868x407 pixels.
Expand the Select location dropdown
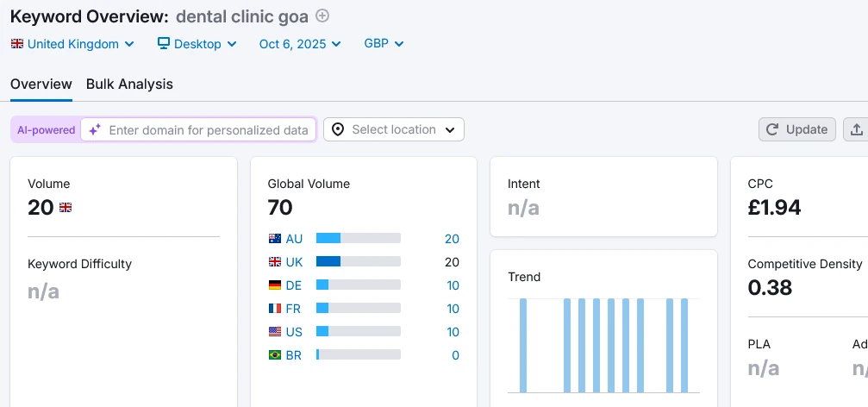[x=394, y=129]
